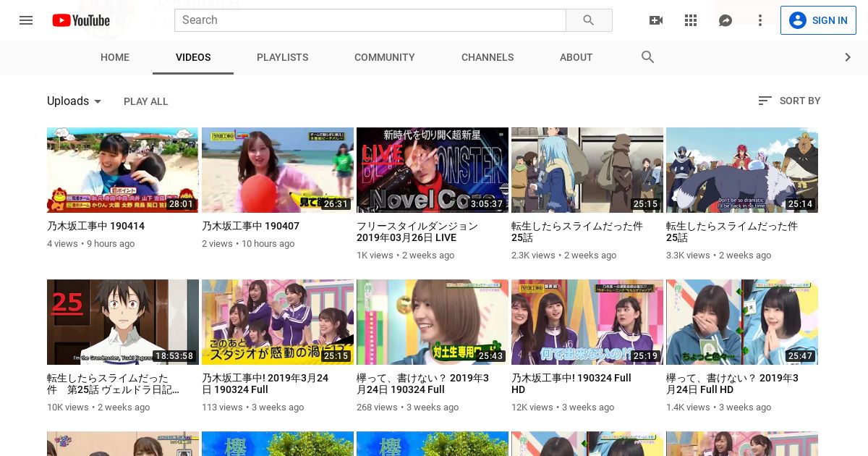Click title 転生したらスライムだった件 第25話 ヴェルドラ日記
This screenshot has height=456, width=868.
pos(113,384)
